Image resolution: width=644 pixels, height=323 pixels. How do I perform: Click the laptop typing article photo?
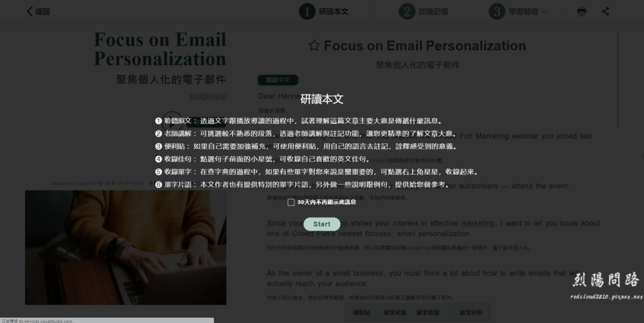click(126, 248)
